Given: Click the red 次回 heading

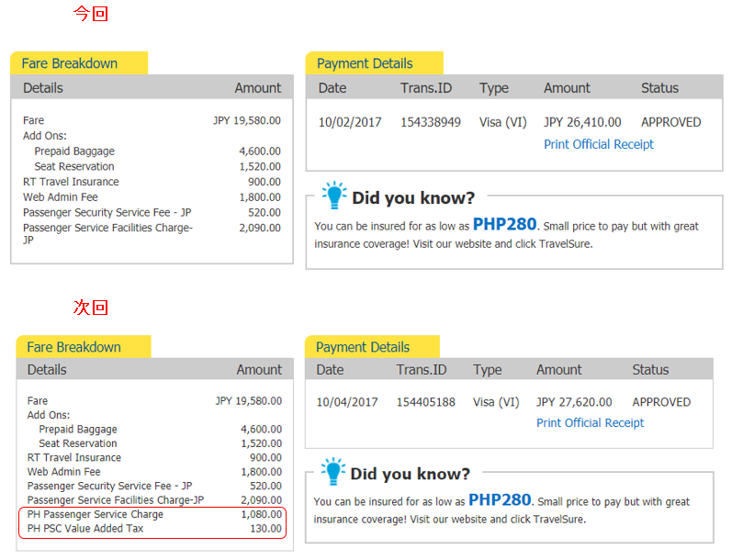Looking at the screenshot, I should click(91, 307).
